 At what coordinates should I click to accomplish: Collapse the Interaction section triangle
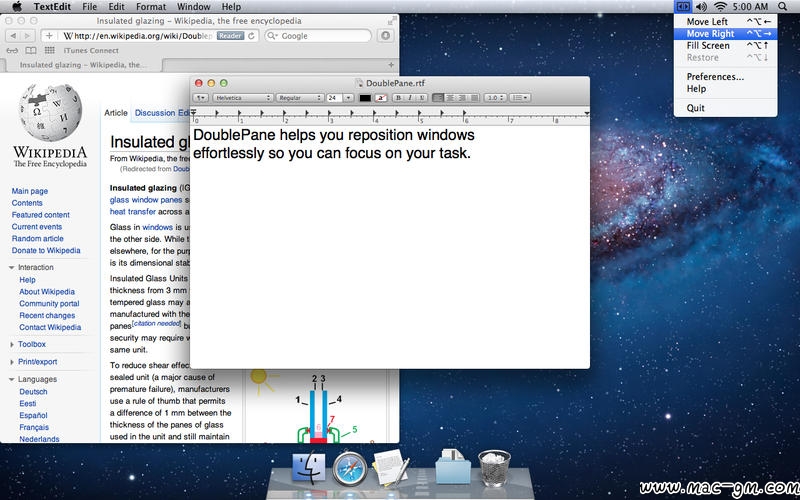click(12, 267)
